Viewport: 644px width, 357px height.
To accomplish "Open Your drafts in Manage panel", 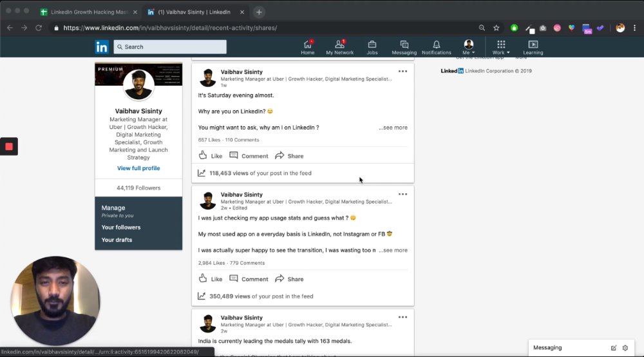I will click(117, 240).
